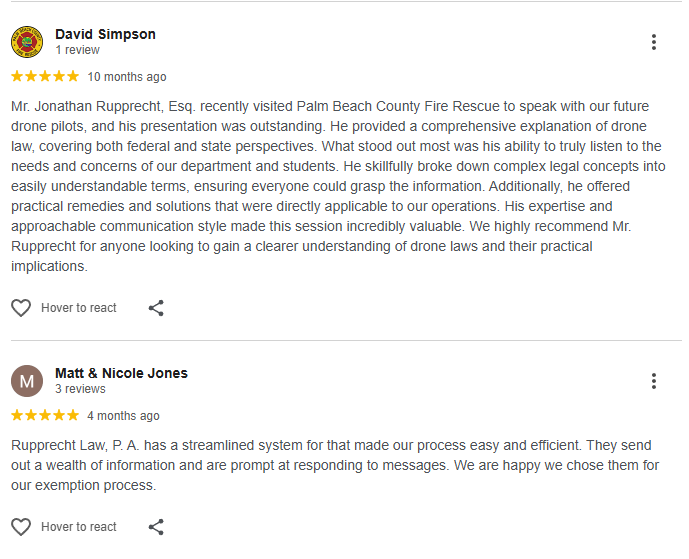Open David Simpson's reviewer profile name
Screen dimensions: 689x559
tap(105, 34)
